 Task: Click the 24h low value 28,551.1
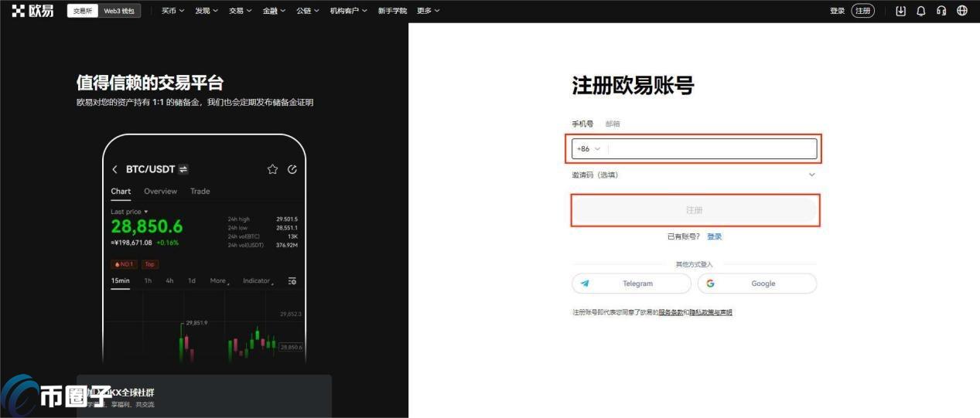(287, 228)
